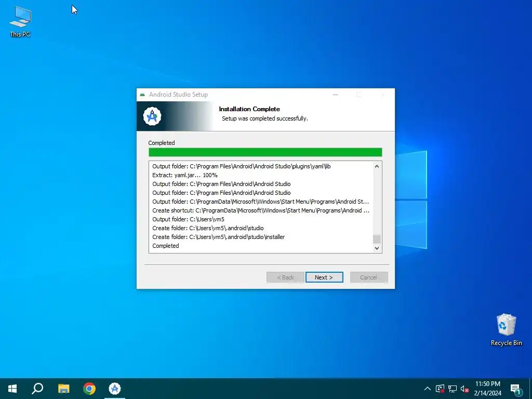
Task: Click the log scrollbar thumb
Action: coord(377,239)
